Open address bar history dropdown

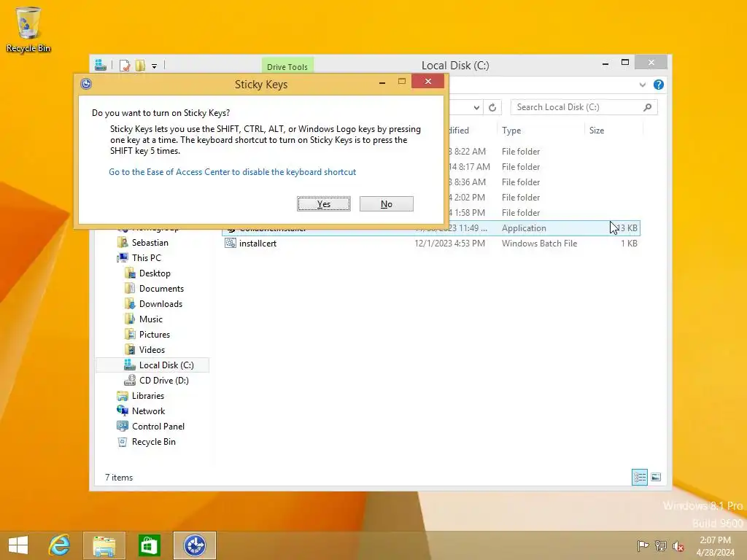click(x=476, y=108)
